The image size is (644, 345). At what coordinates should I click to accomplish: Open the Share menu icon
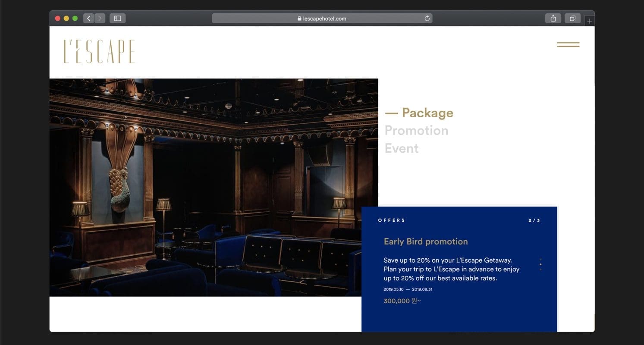point(553,18)
